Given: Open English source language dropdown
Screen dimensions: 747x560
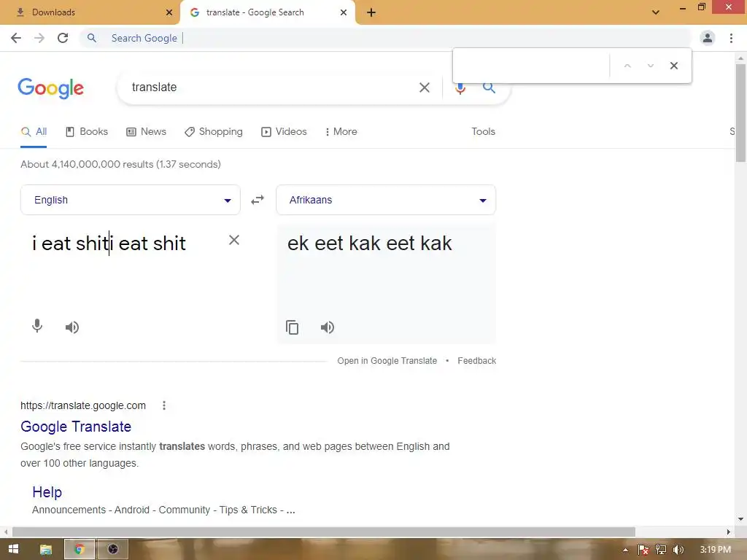Looking at the screenshot, I should pyautogui.click(x=131, y=200).
